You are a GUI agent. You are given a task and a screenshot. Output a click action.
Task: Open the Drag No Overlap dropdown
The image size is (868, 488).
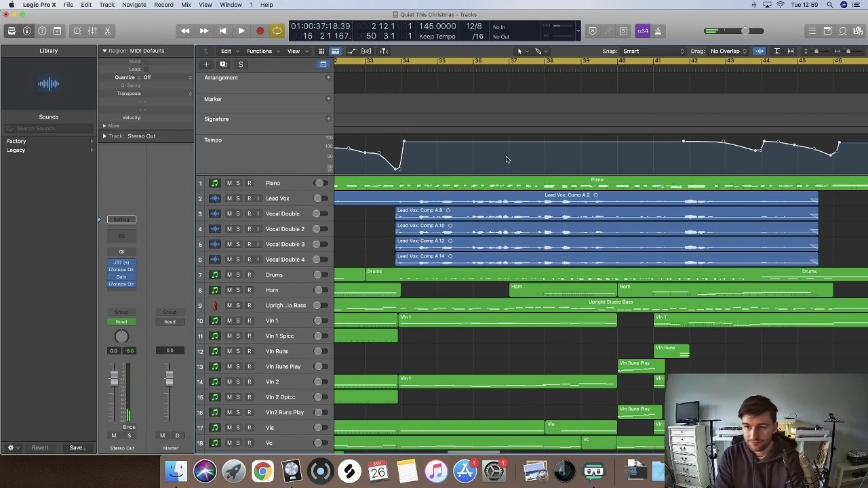pos(729,51)
